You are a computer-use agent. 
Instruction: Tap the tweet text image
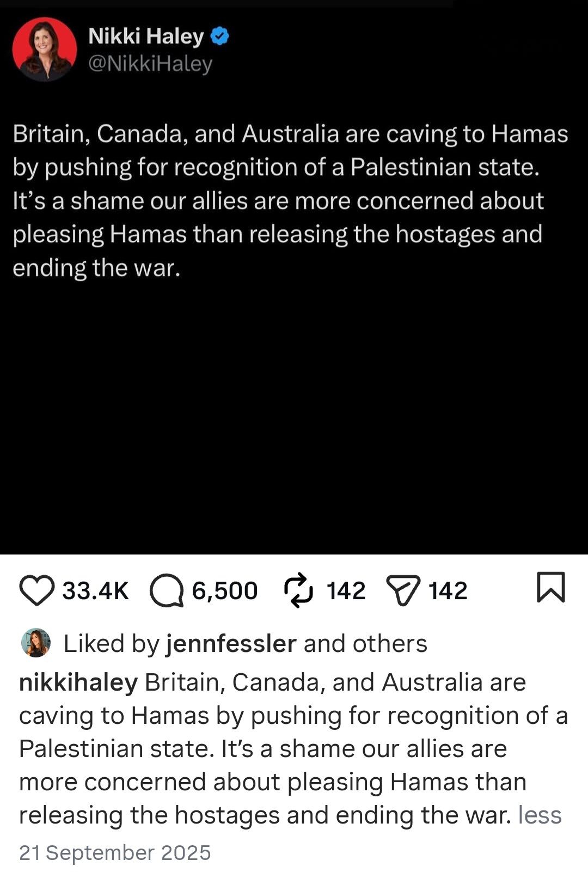(294, 277)
